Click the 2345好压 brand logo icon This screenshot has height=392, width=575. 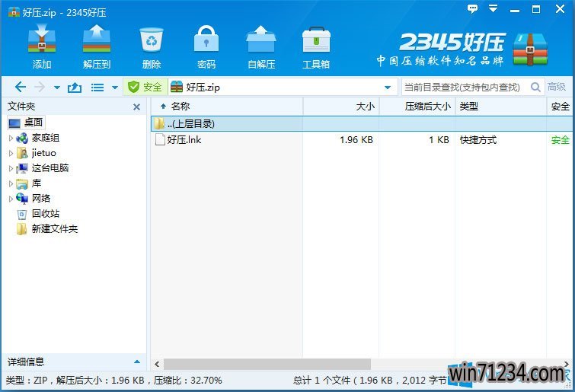(x=530, y=49)
